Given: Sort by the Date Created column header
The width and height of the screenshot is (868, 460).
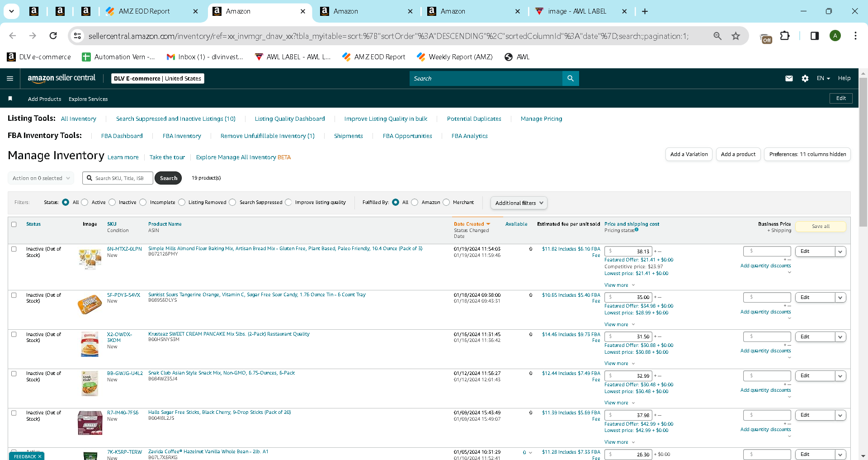Looking at the screenshot, I should coord(472,224).
